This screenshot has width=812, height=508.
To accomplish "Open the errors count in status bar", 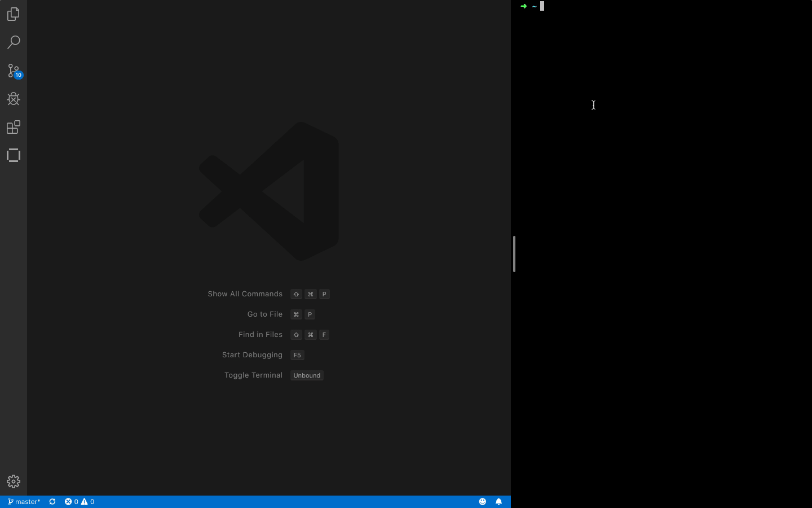I will [71, 502].
